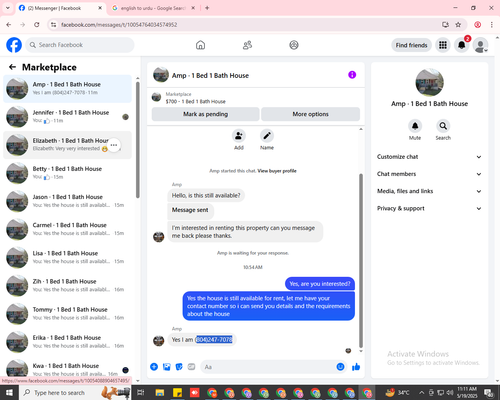Expand the Privacy & support section
500x400 pixels.
pos(429,209)
